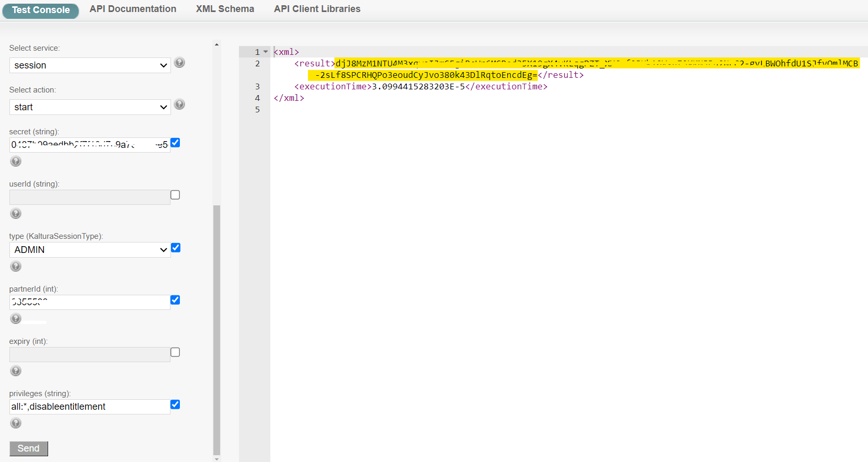Viewport: 868px width, 462px height.
Task: Uncheck the privileges parameter checkbox
Action: (175, 405)
